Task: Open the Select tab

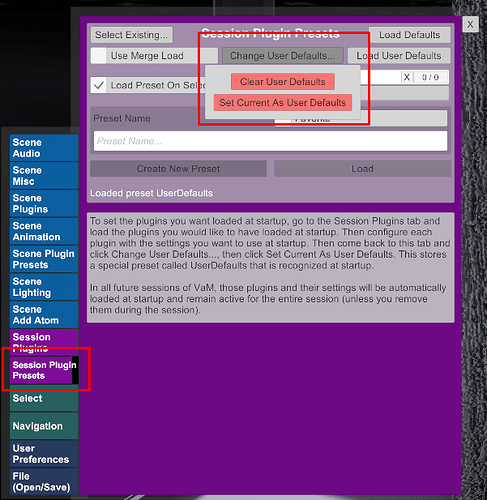Action: coord(44,398)
